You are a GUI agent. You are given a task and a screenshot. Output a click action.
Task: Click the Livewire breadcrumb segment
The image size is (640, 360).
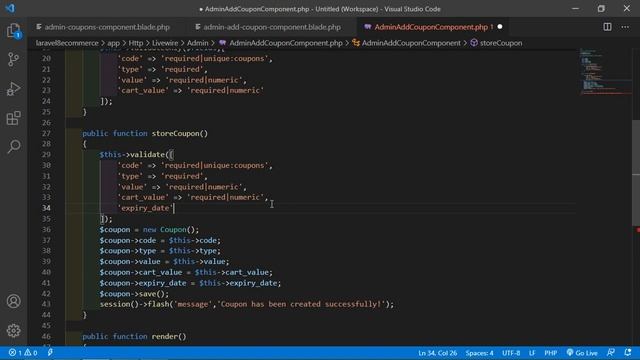coord(165,43)
